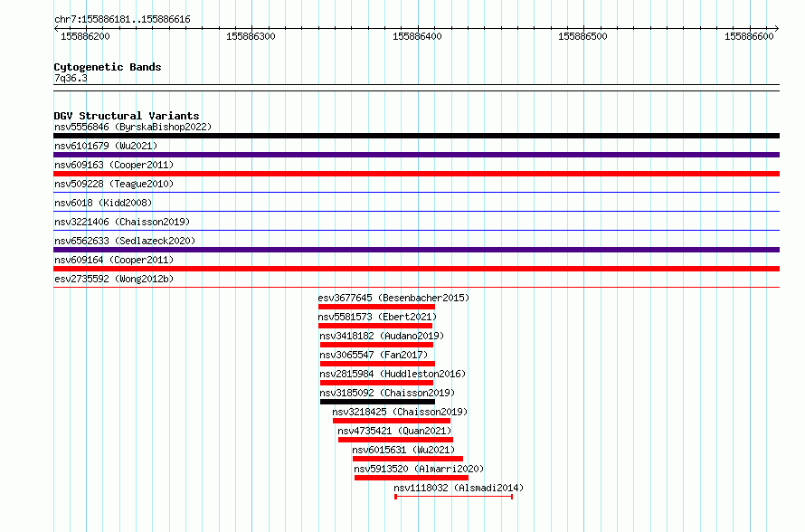805x532 pixels.
Task: Select the nsv6101679 (Wu2021) label
Action: click(106, 146)
